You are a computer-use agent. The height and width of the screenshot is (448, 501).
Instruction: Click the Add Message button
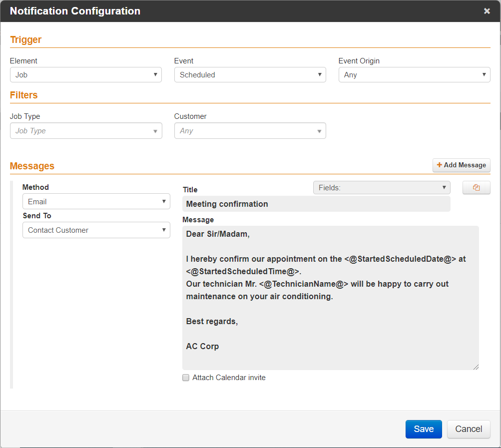pos(461,165)
